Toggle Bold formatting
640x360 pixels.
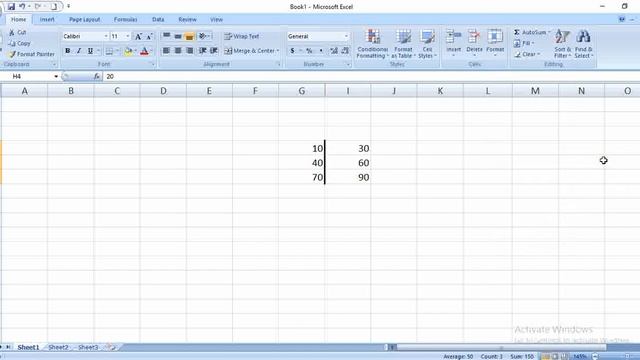pos(68,51)
